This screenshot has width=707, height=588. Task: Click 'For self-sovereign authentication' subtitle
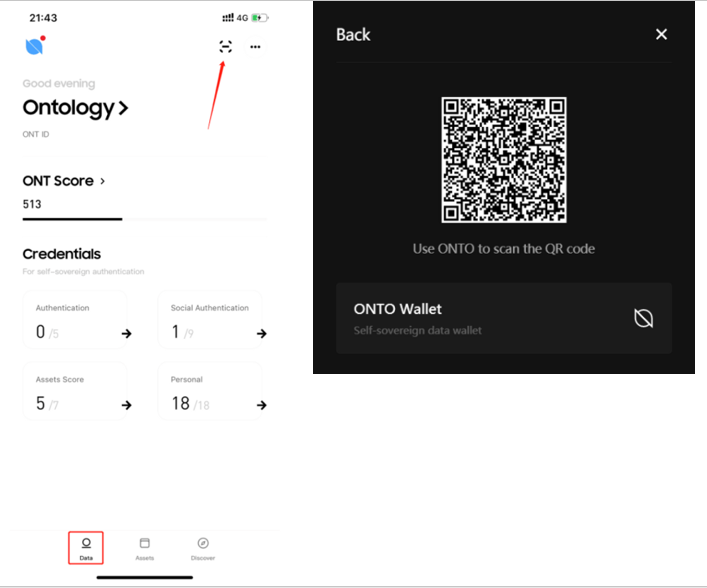coord(83,271)
